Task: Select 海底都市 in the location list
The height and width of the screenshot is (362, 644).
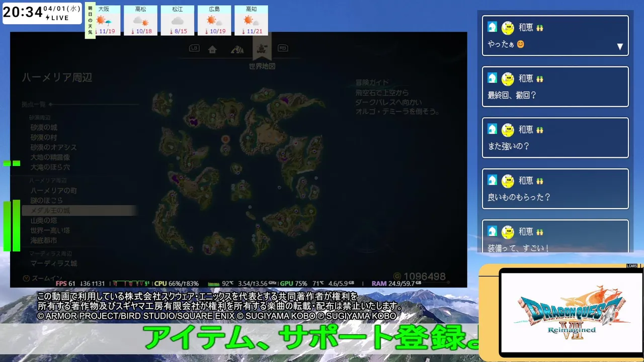Action: click(43, 240)
